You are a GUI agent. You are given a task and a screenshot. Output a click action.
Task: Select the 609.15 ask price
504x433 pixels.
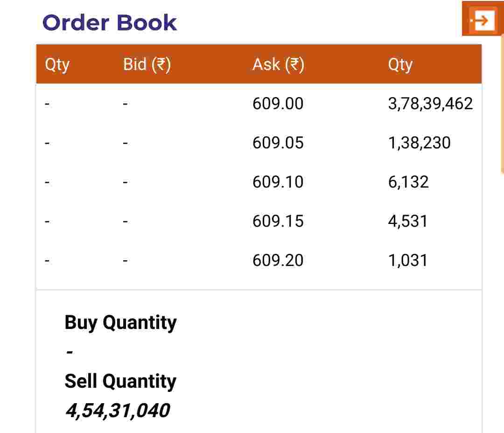(x=278, y=221)
